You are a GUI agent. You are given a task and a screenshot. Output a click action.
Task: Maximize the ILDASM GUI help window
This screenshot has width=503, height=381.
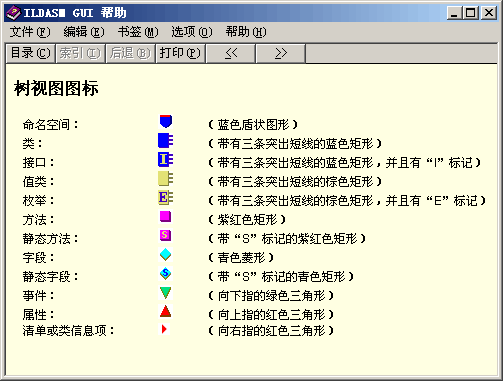471,13
